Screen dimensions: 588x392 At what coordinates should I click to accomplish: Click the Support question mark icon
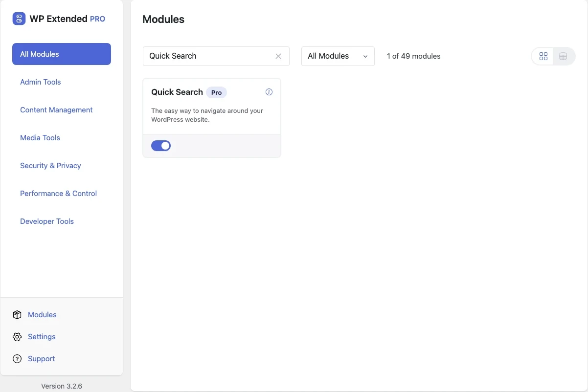17,359
